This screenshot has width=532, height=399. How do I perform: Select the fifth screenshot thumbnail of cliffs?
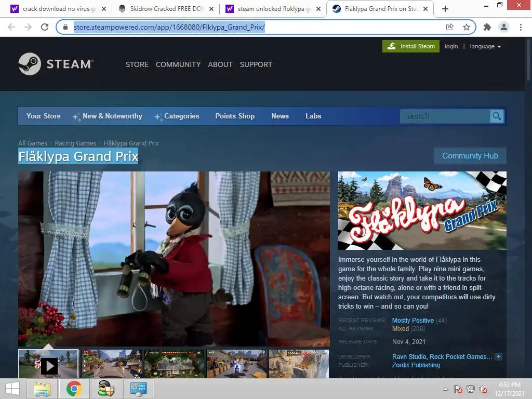[x=299, y=364]
